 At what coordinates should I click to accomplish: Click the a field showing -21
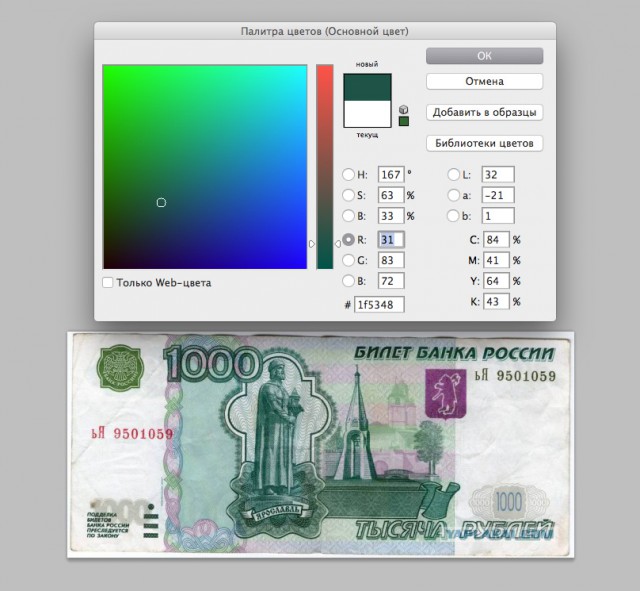click(498, 195)
